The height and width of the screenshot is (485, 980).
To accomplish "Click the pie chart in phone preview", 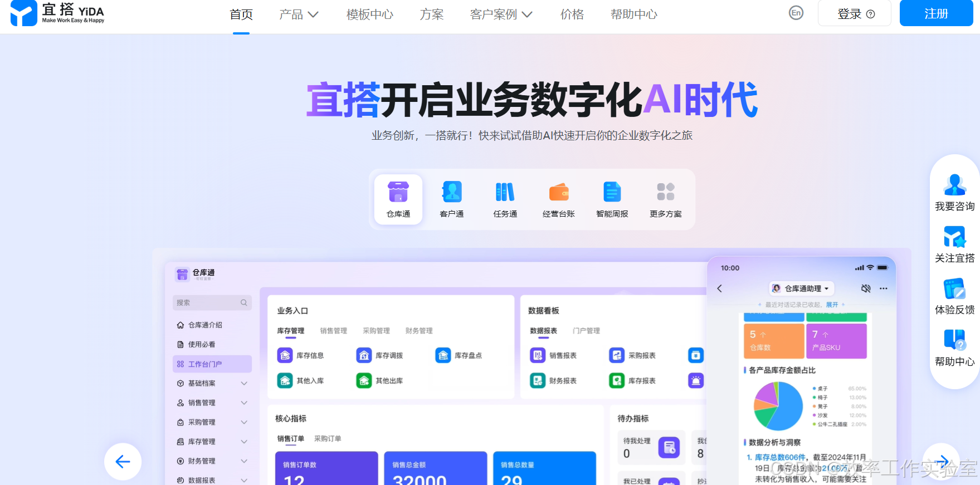I will [x=778, y=406].
